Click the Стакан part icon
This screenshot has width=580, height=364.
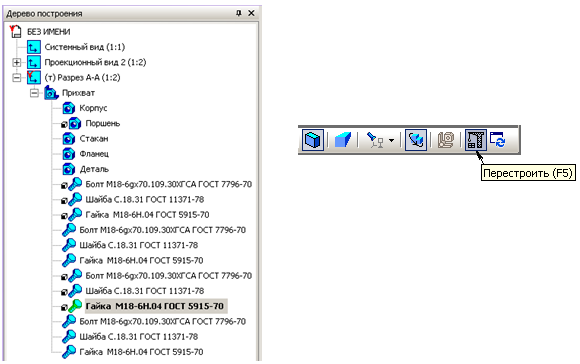(x=69, y=139)
